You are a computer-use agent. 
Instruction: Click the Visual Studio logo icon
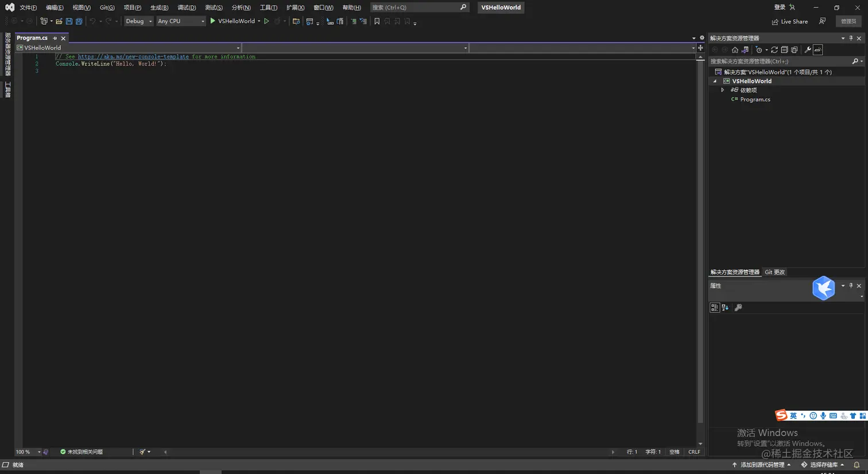10,7
